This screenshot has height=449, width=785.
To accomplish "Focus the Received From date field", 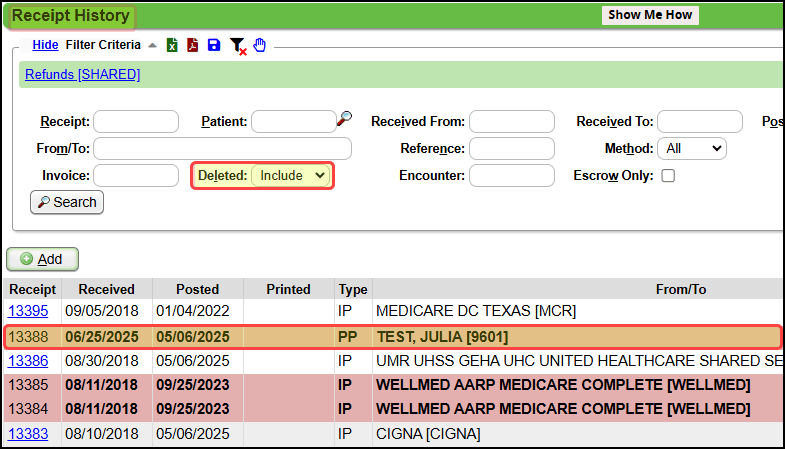I will (511, 122).
